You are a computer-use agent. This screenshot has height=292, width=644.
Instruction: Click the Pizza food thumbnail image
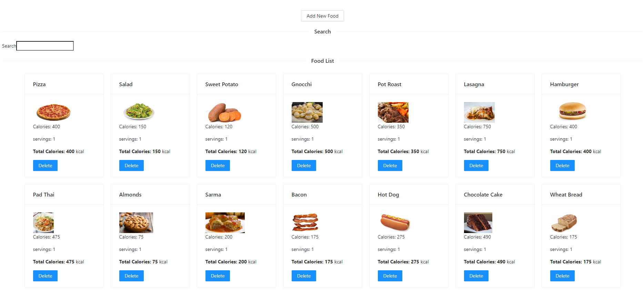pyautogui.click(x=53, y=112)
